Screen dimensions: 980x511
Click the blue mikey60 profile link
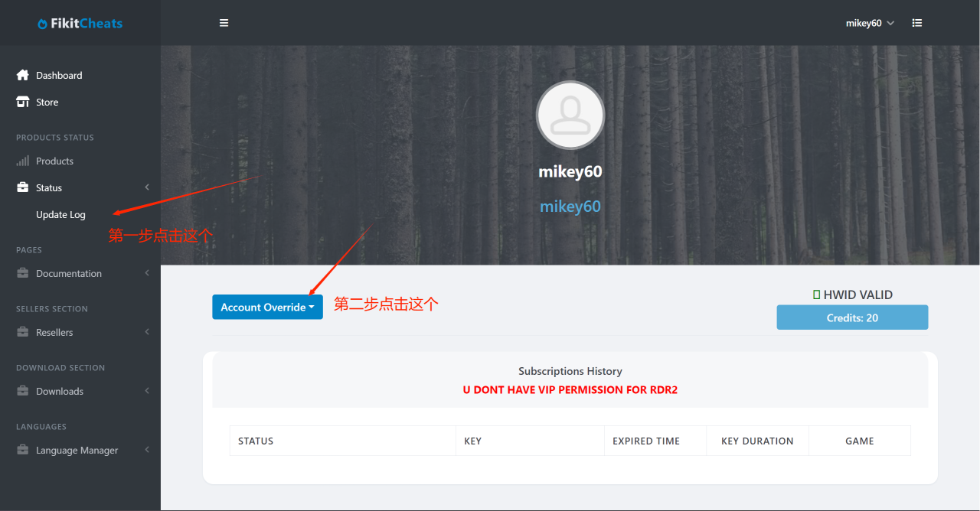click(x=570, y=207)
